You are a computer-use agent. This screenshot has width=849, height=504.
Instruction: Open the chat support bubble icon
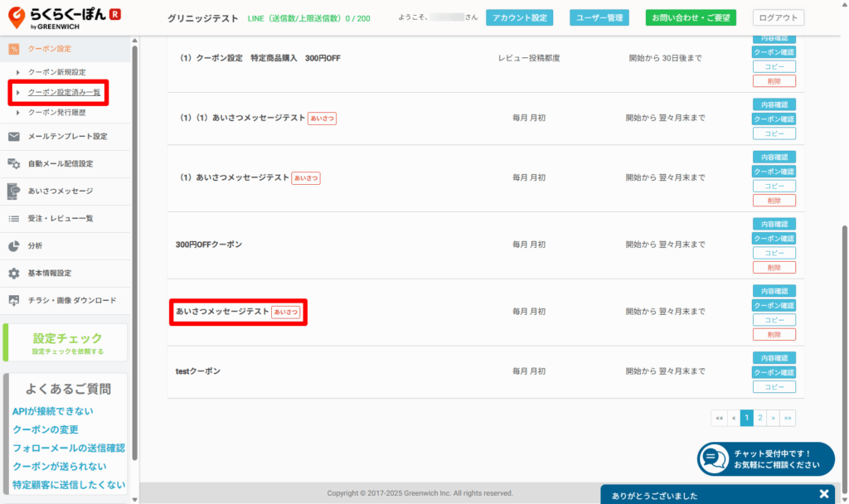(713, 458)
